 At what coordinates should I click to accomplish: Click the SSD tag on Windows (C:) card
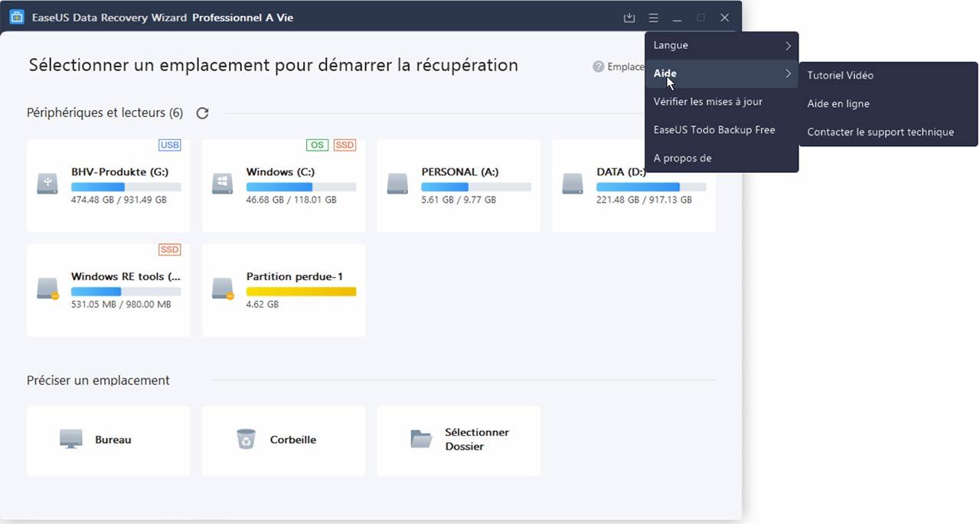(345, 145)
